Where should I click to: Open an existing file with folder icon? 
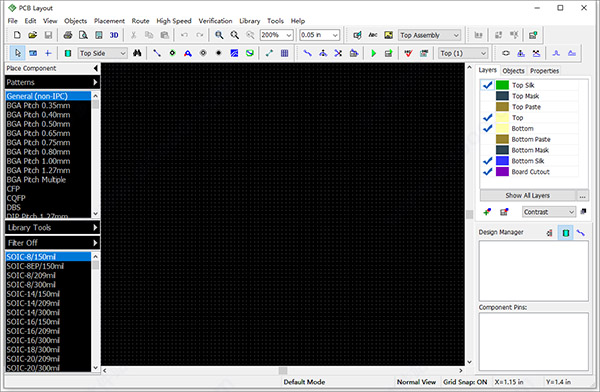33,35
